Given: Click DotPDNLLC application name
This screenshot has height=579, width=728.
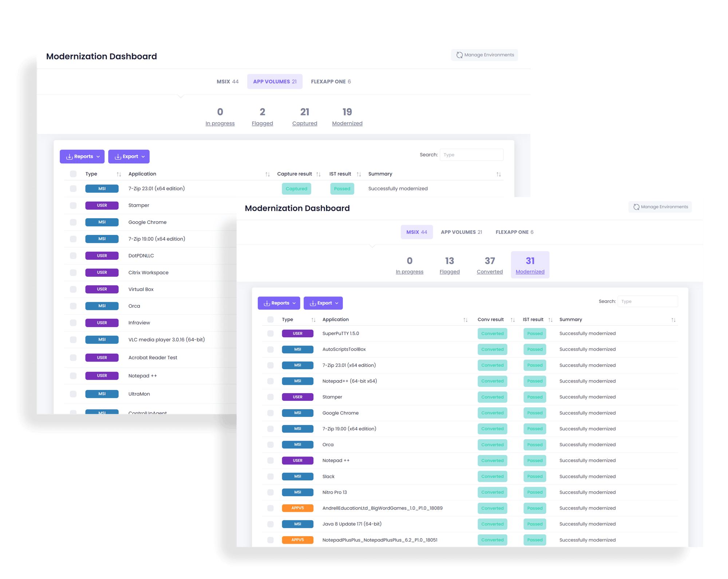Looking at the screenshot, I should click(x=141, y=256).
